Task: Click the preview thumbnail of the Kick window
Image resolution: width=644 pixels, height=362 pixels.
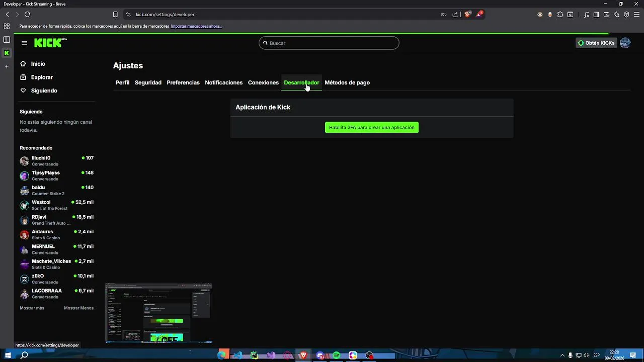Action: point(158,313)
